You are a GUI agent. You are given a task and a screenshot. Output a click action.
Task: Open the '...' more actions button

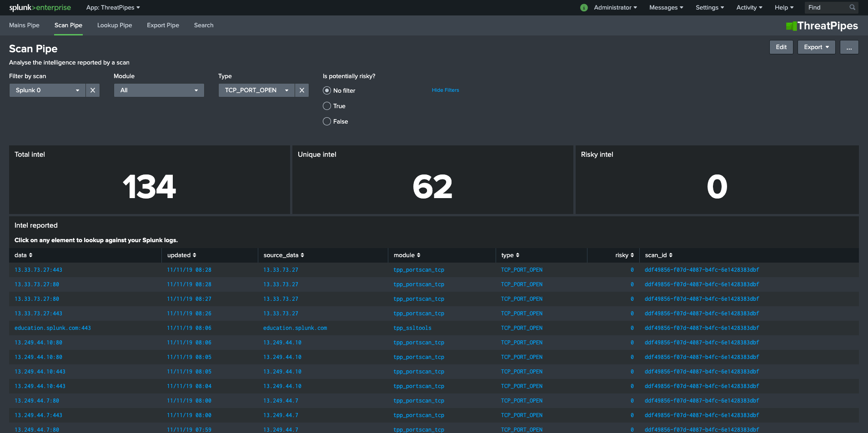(x=848, y=47)
